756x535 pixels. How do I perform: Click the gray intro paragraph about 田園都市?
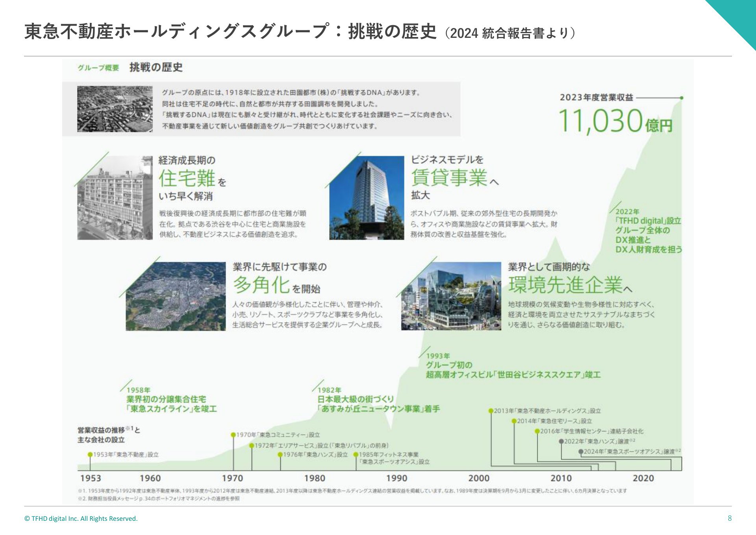point(307,110)
